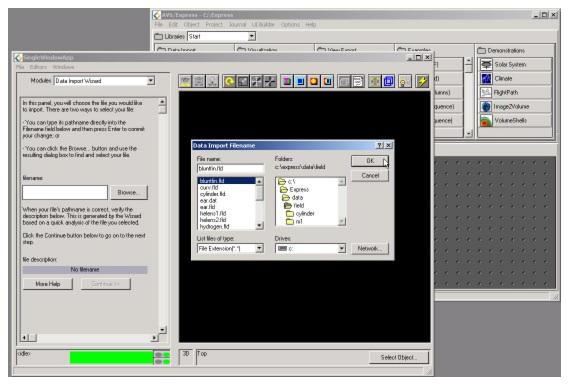Click the yellow rotate arrow toolbar icon
Screen dimensions: 569x385
click(x=229, y=81)
